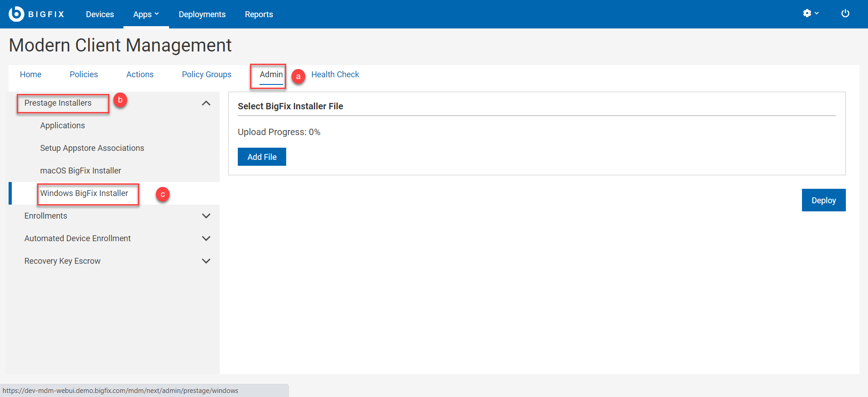Screen dimensions: 868x397
Task: Click the Deploy button
Action: pos(823,200)
